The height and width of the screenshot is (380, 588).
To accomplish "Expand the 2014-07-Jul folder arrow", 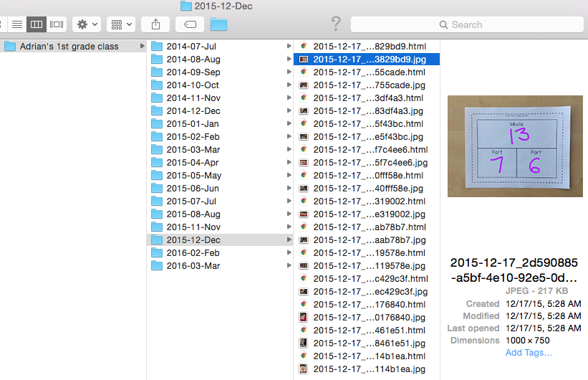I will coord(289,47).
